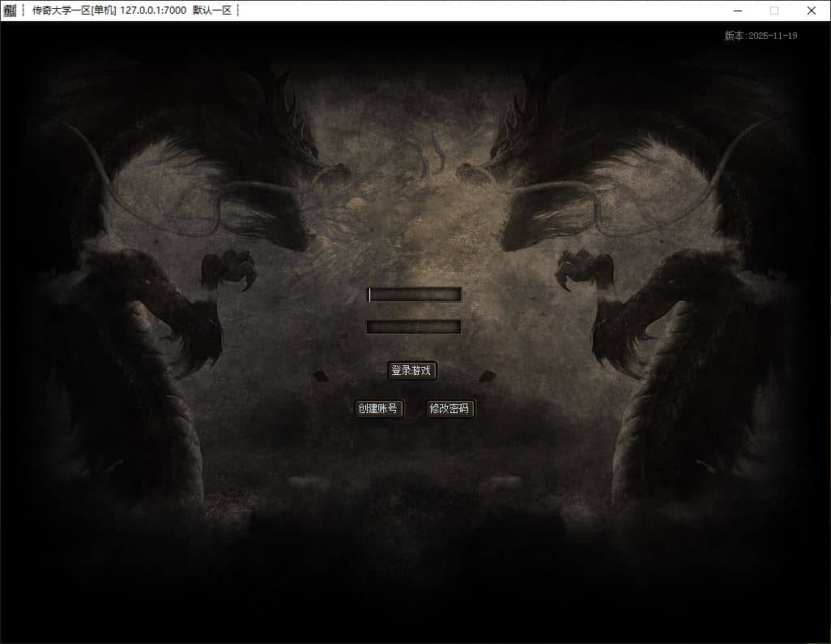Close the 传奇大学一区 game window
The width and height of the screenshot is (831, 644).
click(812, 11)
